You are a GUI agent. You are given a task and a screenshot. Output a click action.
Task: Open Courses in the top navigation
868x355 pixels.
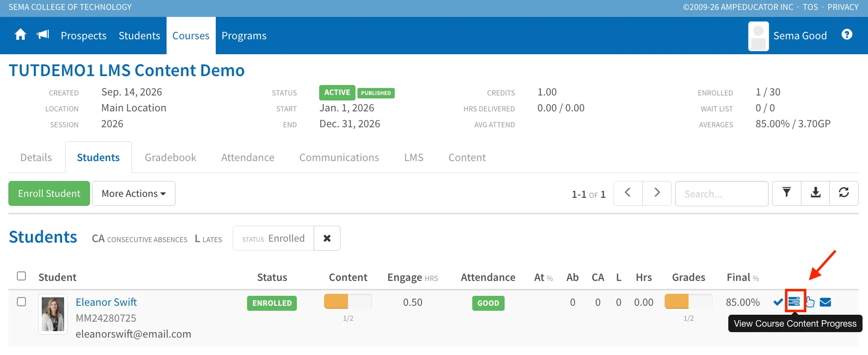click(x=191, y=36)
